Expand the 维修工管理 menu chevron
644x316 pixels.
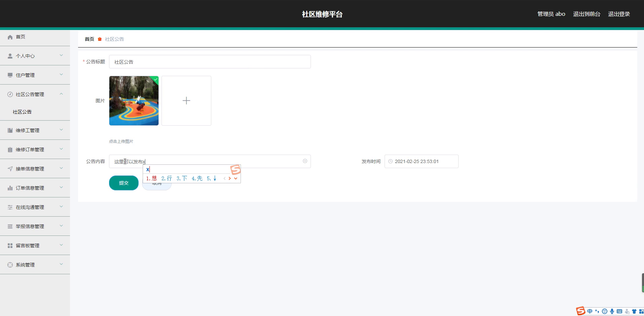61,130
